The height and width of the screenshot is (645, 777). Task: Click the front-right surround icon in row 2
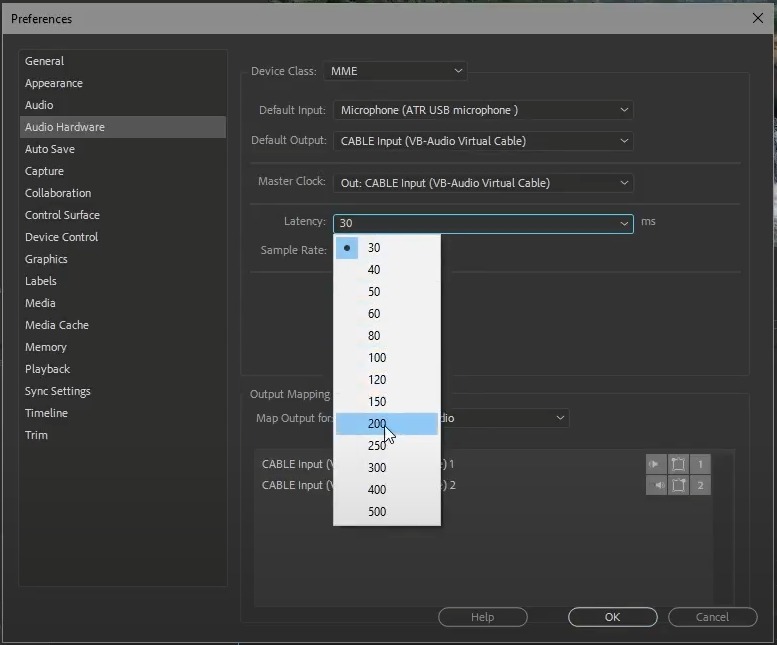(x=679, y=486)
